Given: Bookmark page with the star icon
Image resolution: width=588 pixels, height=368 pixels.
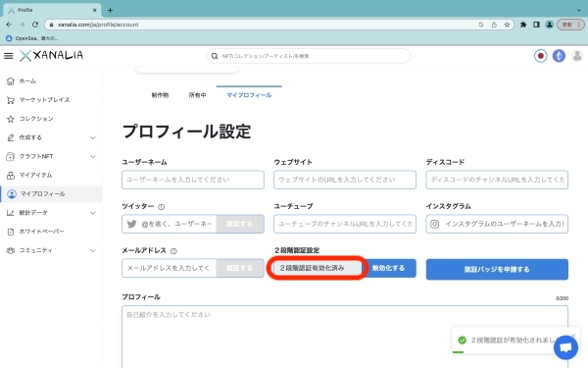Looking at the screenshot, I should pyautogui.click(x=507, y=25).
